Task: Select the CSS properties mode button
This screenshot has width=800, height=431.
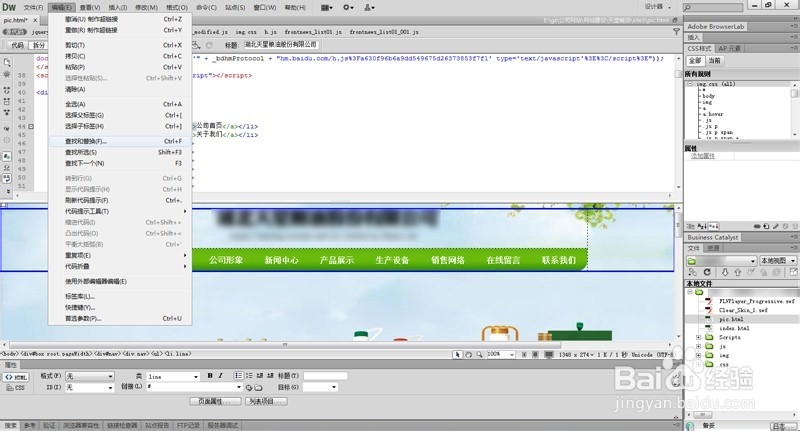Action: [16, 388]
